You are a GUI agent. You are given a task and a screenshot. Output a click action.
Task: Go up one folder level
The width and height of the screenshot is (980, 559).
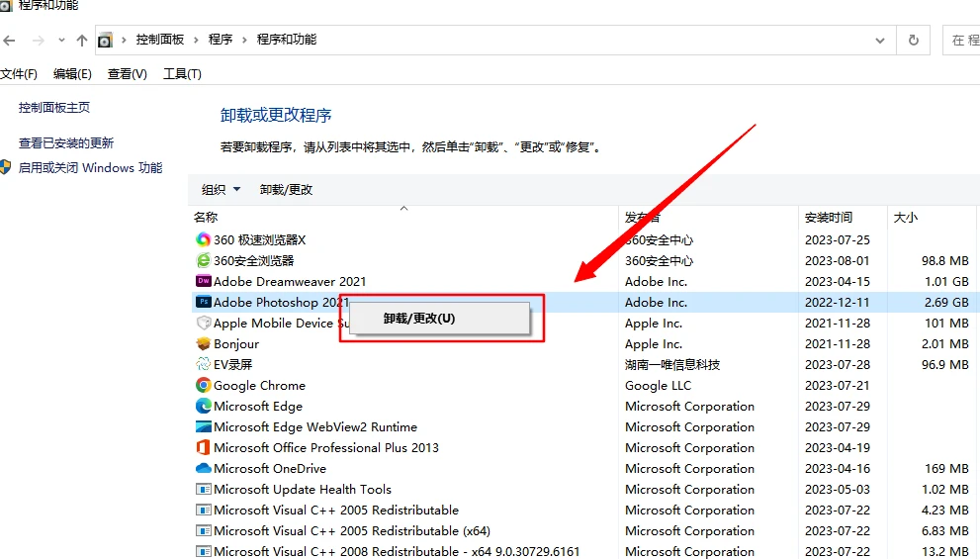82,41
